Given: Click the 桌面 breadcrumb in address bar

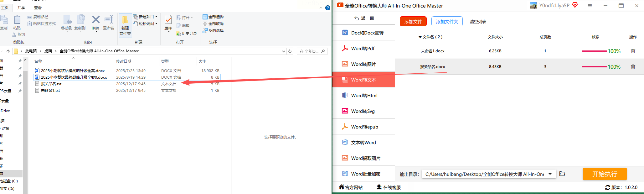Looking at the screenshot, I should pyautogui.click(x=48, y=51).
